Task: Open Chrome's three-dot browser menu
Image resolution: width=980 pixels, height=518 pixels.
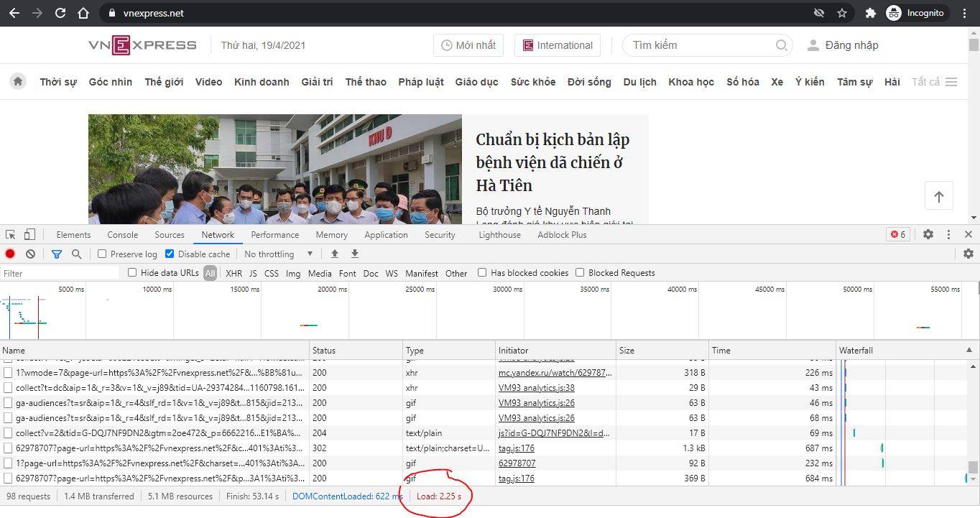Action: click(x=965, y=14)
